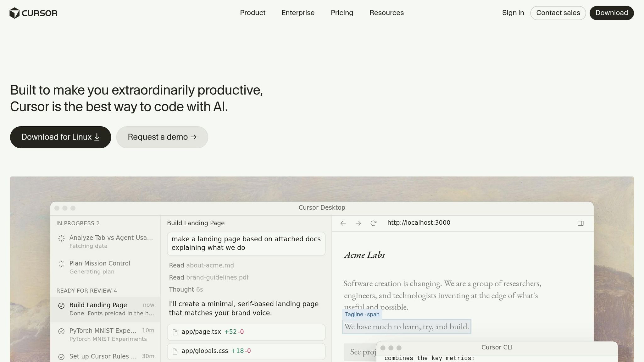Click the landing page prompt message box
Screen dimensions: 644x362
pos(246,244)
